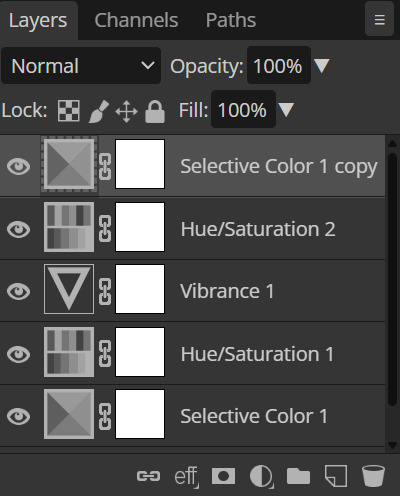Hide the Hue/Saturation 2 layer
This screenshot has height=496, width=400.
18,229
